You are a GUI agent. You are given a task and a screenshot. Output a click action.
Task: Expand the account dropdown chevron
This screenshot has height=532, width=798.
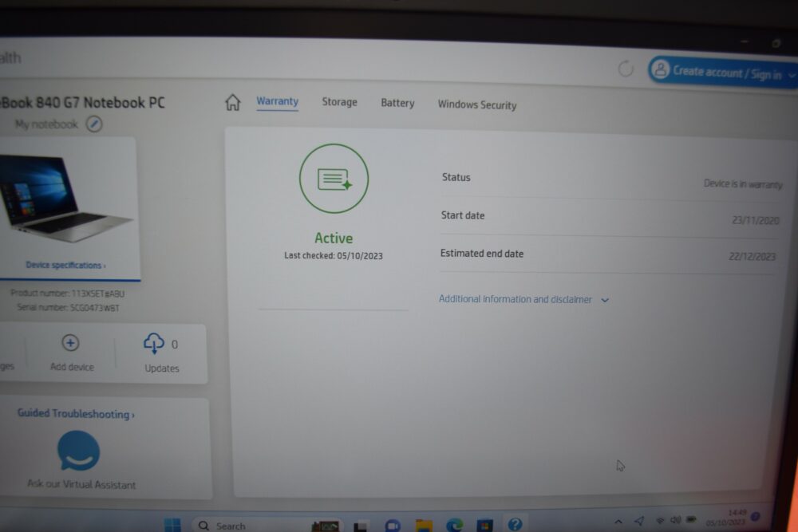click(792, 76)
